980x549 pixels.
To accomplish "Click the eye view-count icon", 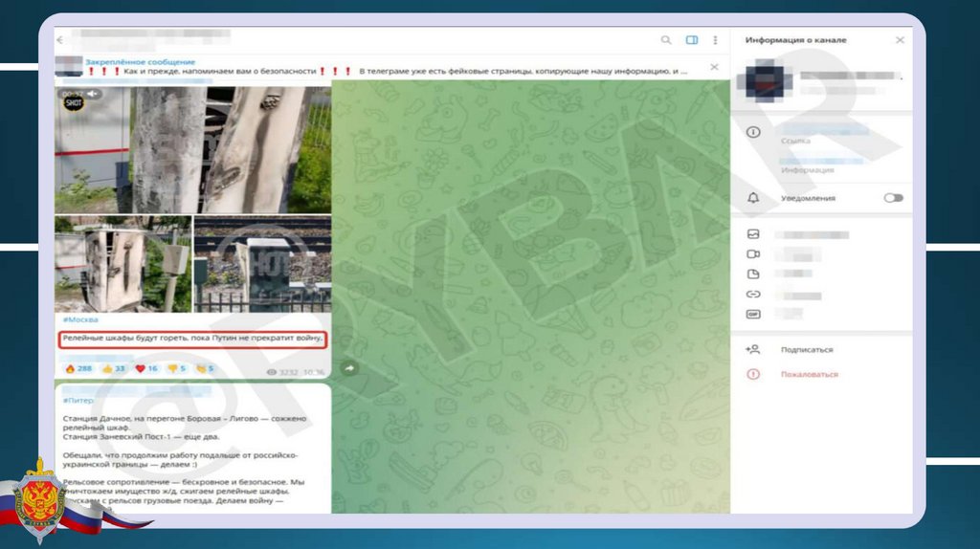I will click(x=271, y=372).
